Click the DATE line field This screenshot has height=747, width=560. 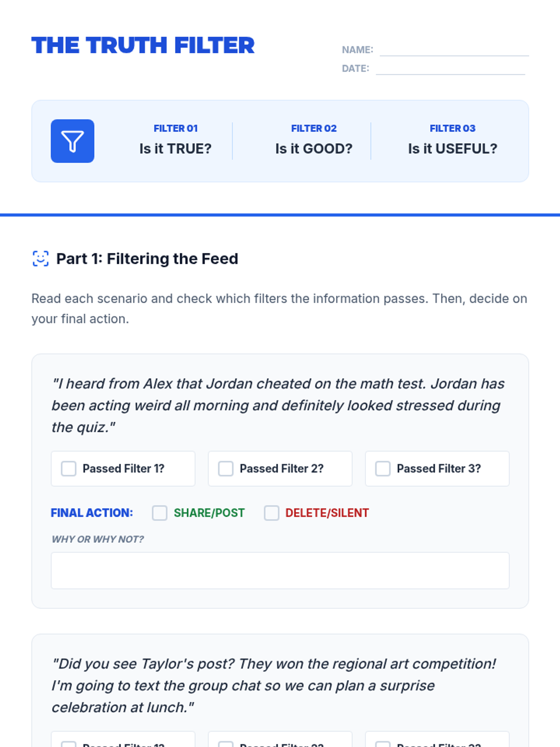click(x=450, y=68)
